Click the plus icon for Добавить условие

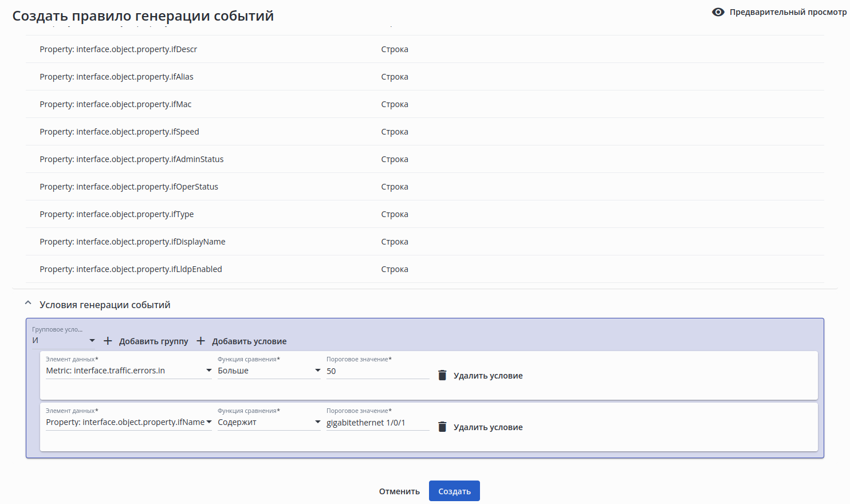200,341
